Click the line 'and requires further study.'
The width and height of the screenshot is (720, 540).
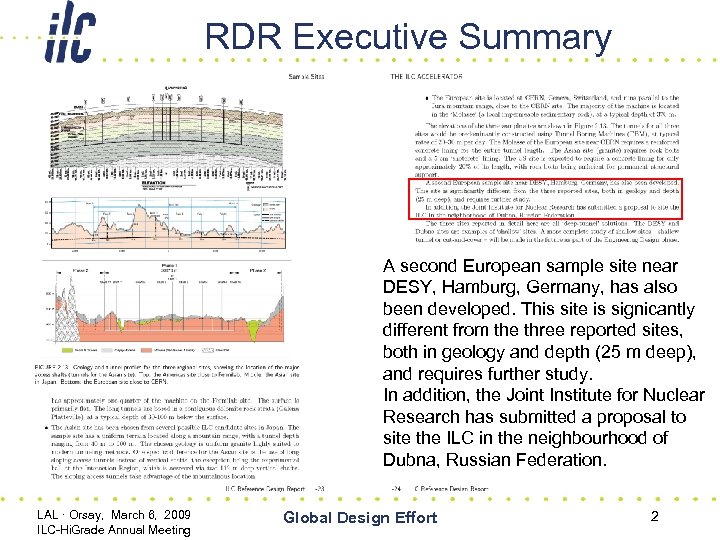pyautogui.click(x=488, y=374)
